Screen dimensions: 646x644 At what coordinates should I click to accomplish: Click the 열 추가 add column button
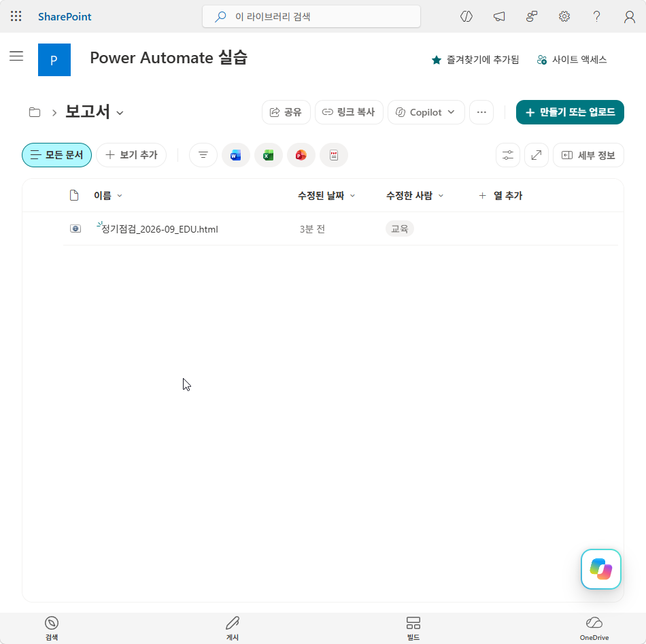(500, 195)
